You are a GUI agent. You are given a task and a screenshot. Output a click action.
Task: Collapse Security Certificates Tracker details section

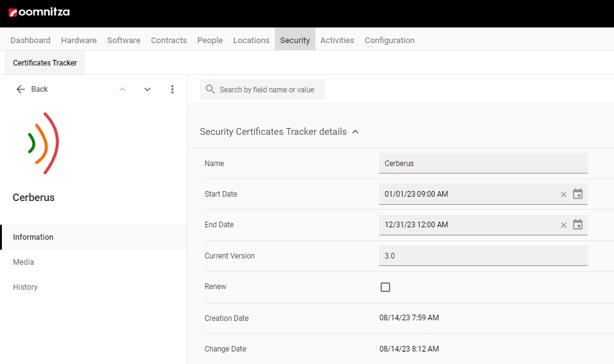click(x=355, y=132)
